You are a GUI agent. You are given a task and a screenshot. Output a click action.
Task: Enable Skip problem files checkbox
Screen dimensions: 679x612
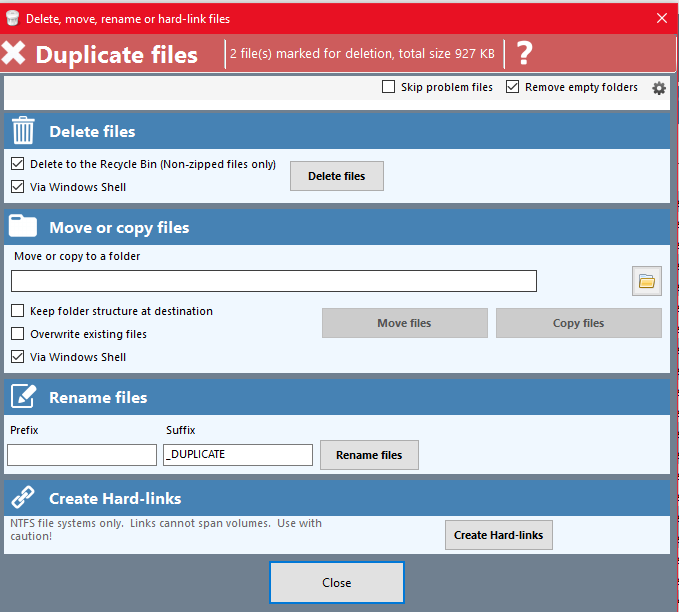388,87
